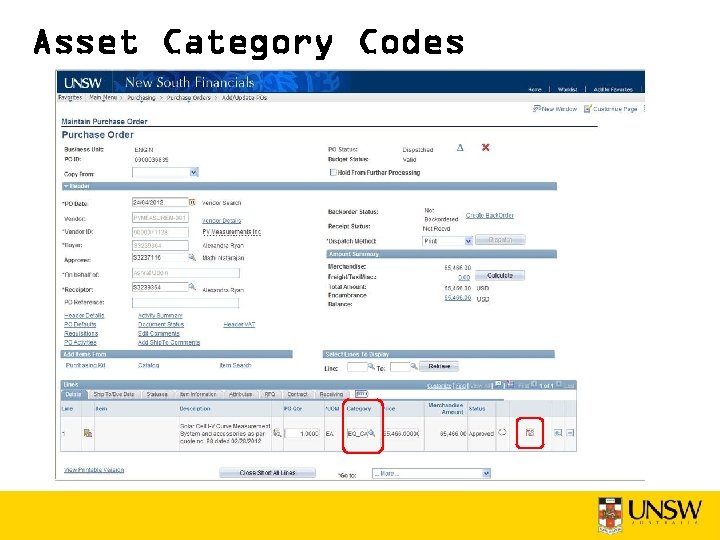Switch to the Ship To/Due Date tab
The height and width of the screenshot is (540, 720).
coord(113,394)
